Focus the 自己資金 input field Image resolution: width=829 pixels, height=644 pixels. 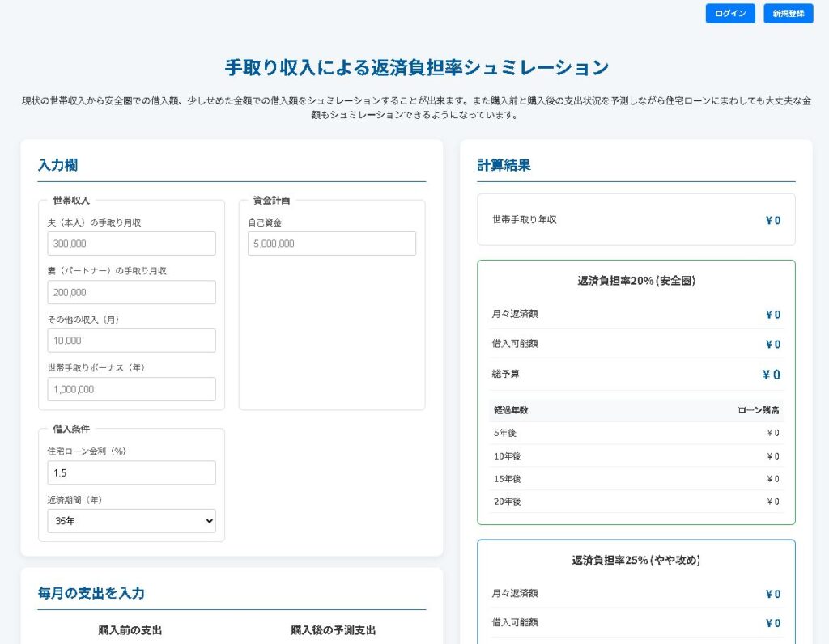331,244
